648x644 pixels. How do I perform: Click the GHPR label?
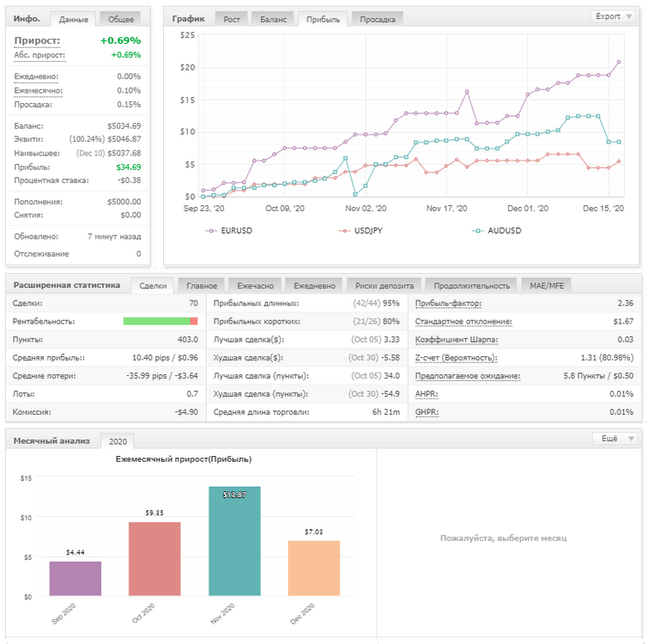tap(427, 412)
